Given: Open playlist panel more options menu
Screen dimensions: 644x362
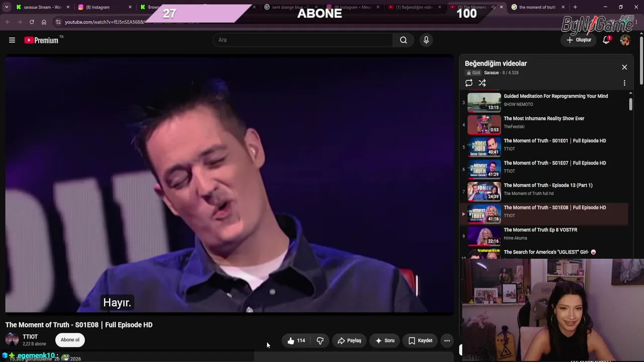Looking at the screenshot, I should click(x=624, y=83).
